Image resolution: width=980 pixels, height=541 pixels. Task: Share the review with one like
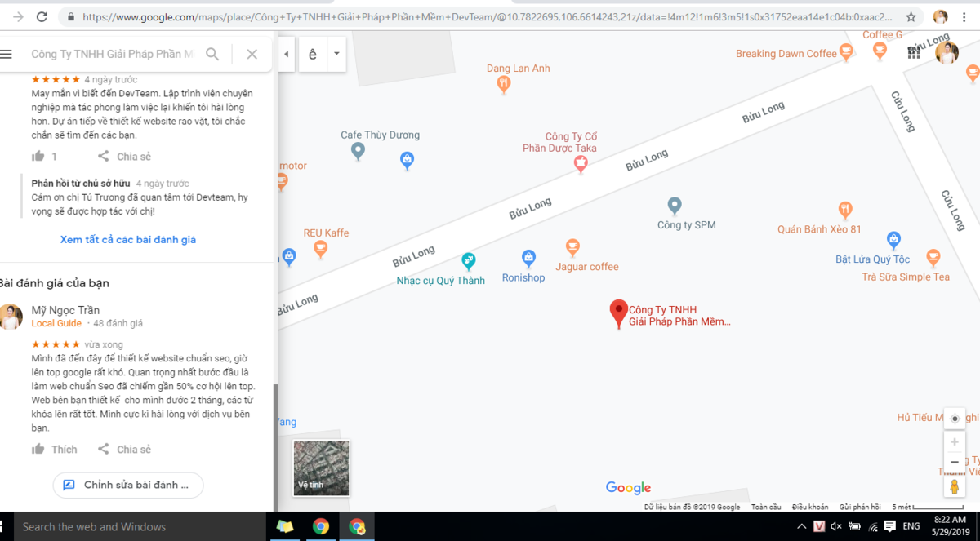124,156
